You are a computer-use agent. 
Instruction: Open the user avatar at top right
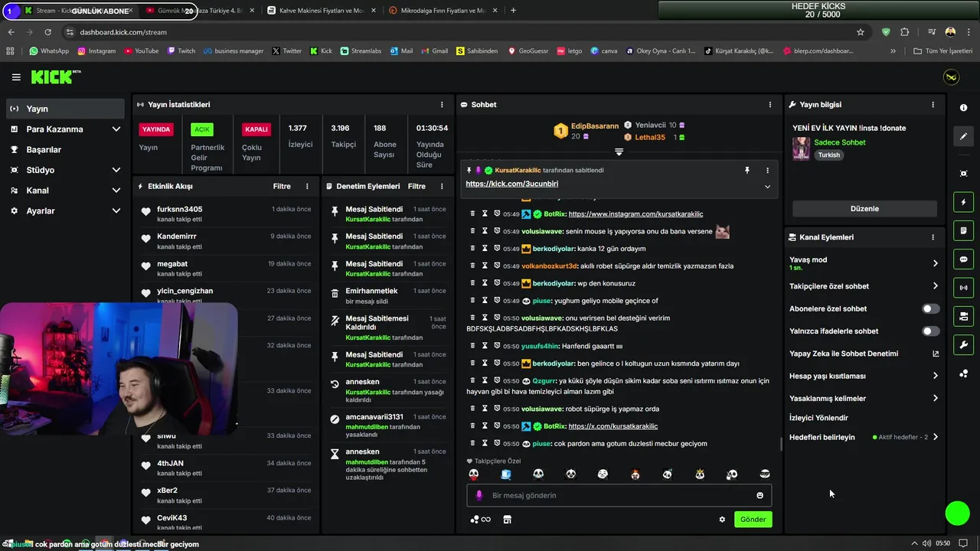tap(951, 77)
